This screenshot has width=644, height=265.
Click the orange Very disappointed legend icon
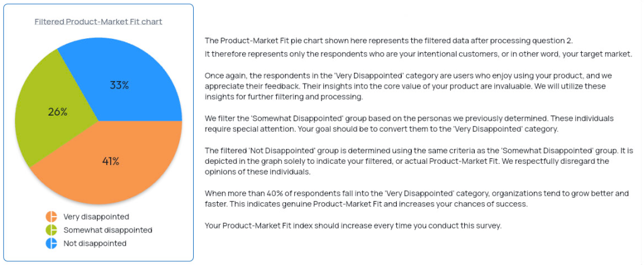52,217
